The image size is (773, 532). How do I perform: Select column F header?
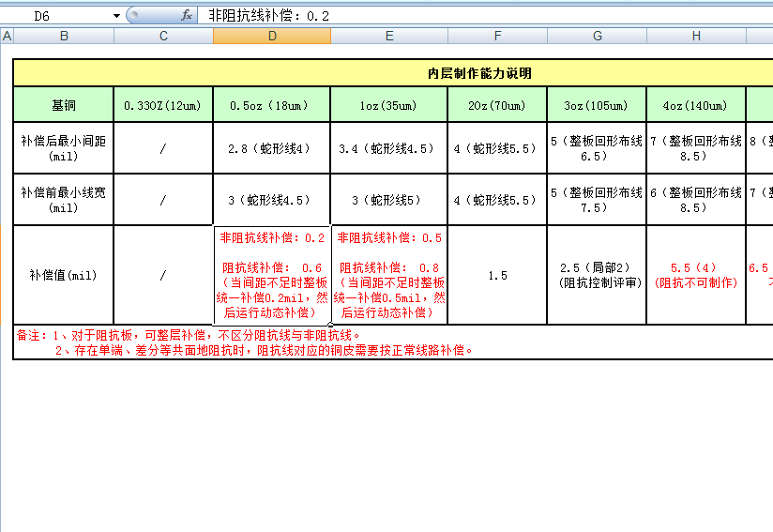497,36
